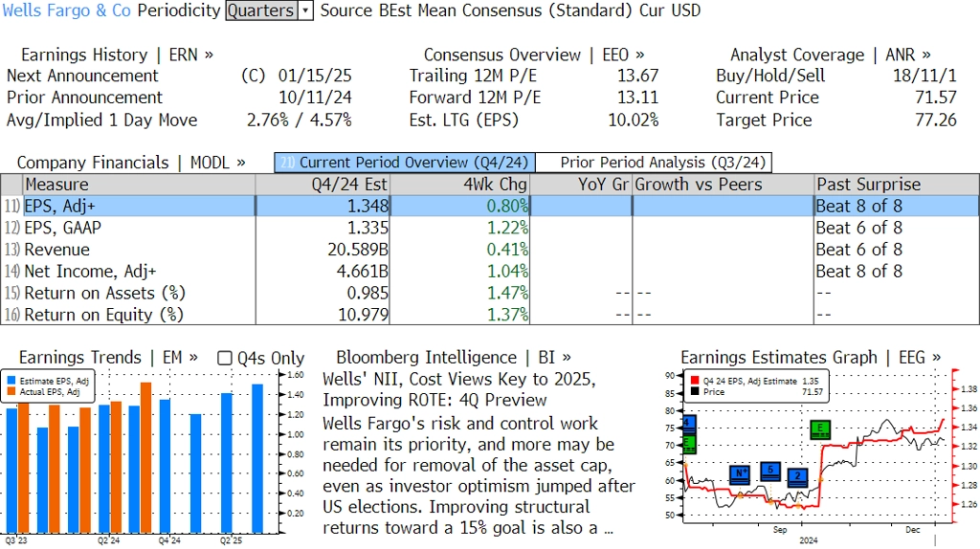Switch to Current Period Overview (Q4/24) tab
The image size is (980, 549).
point(405,163)
